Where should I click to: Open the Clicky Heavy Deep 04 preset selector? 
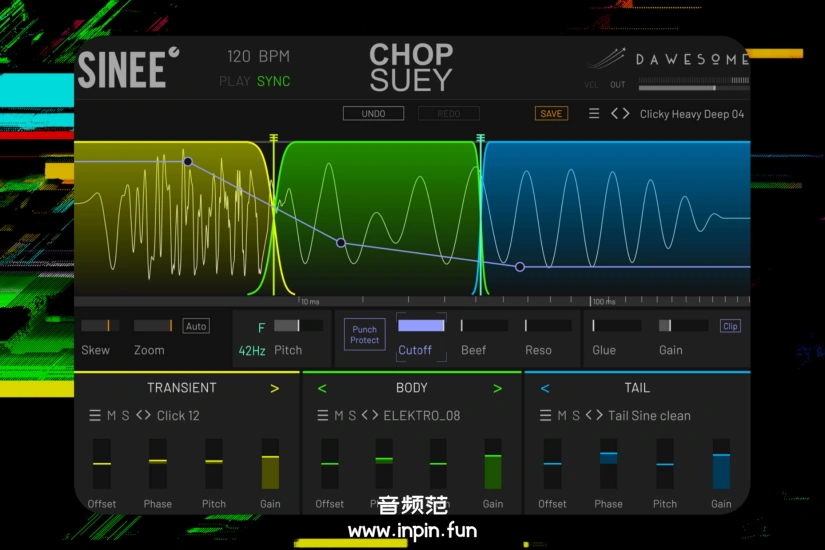[692, 114]
